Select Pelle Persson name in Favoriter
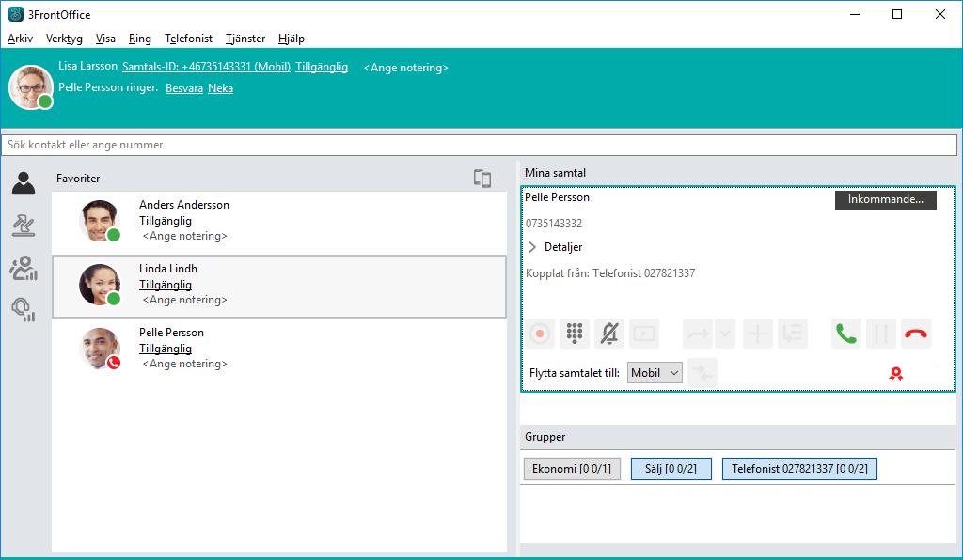The height and width of the screenshot is (560, 963). click(171, 333)
